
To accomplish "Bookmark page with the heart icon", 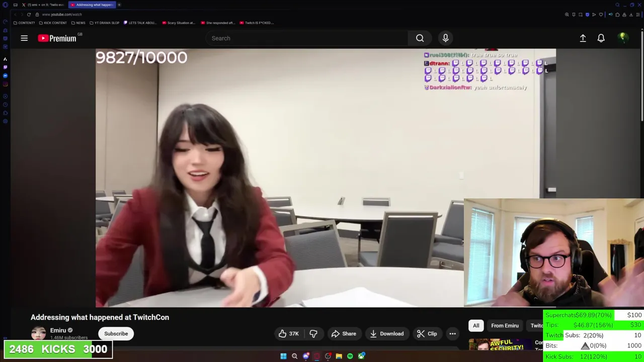I will click(x=601, y=15).
